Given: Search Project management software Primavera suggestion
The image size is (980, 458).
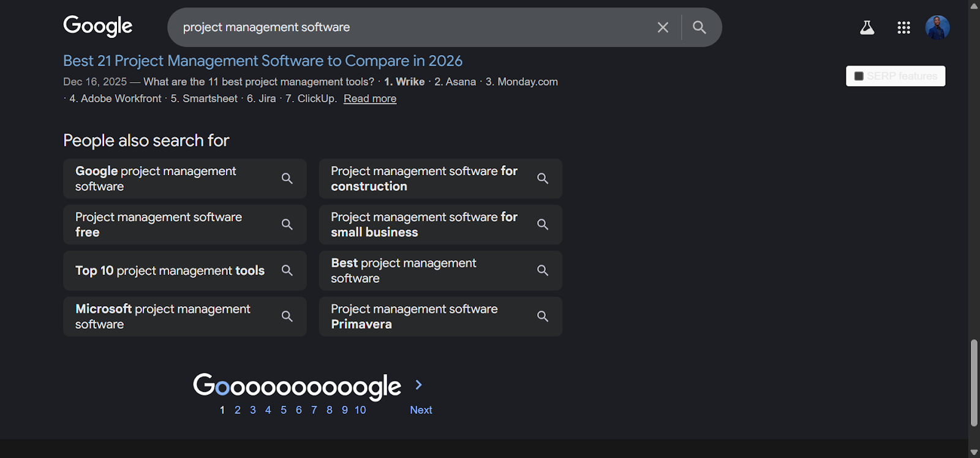Looking at the screenshot, I should (440, 316).
